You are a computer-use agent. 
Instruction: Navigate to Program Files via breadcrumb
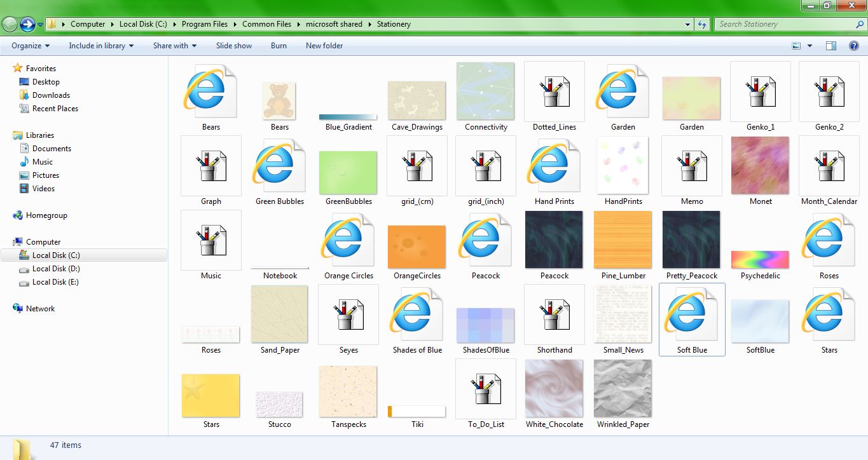coord(204,24)
